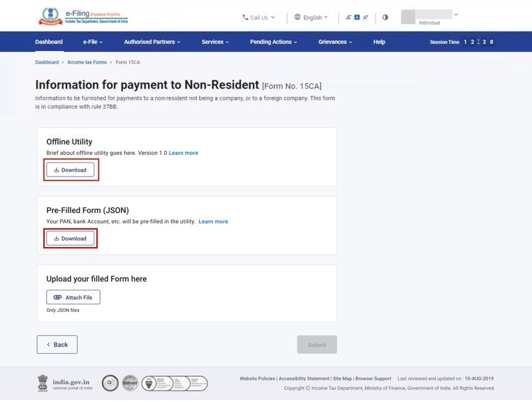Download the Pre-Filled Form JSON
This screenshot has width=532, height=402.
[71, 239]
